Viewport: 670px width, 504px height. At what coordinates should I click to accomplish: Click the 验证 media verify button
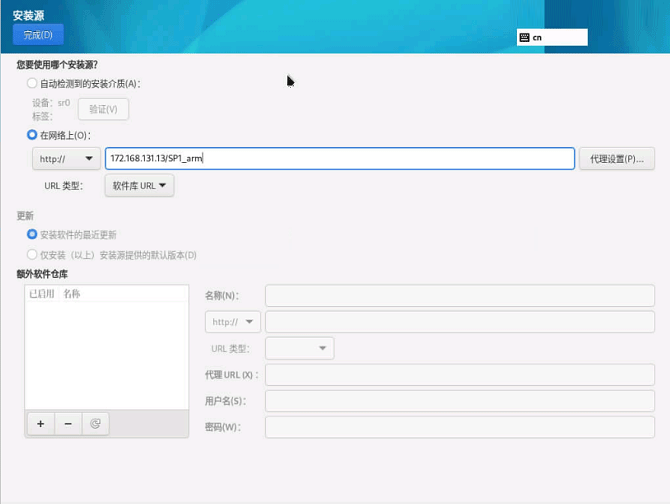click(103, 109)
